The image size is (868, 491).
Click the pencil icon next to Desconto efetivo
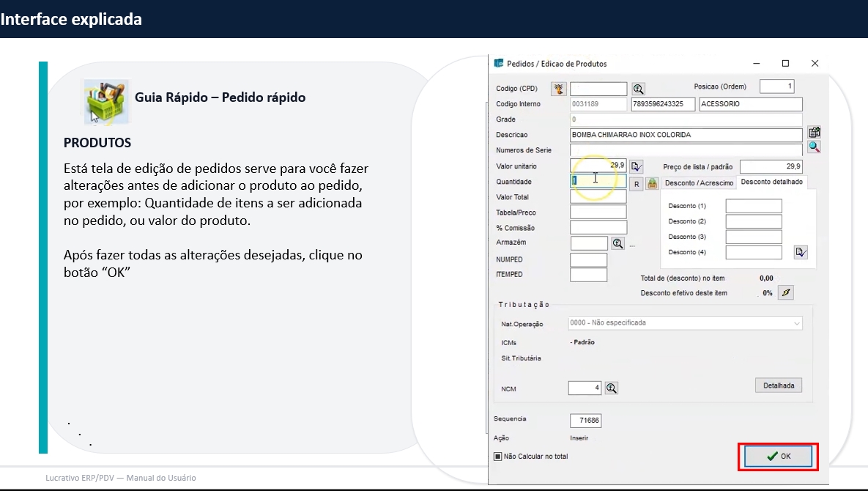point(786,292)
